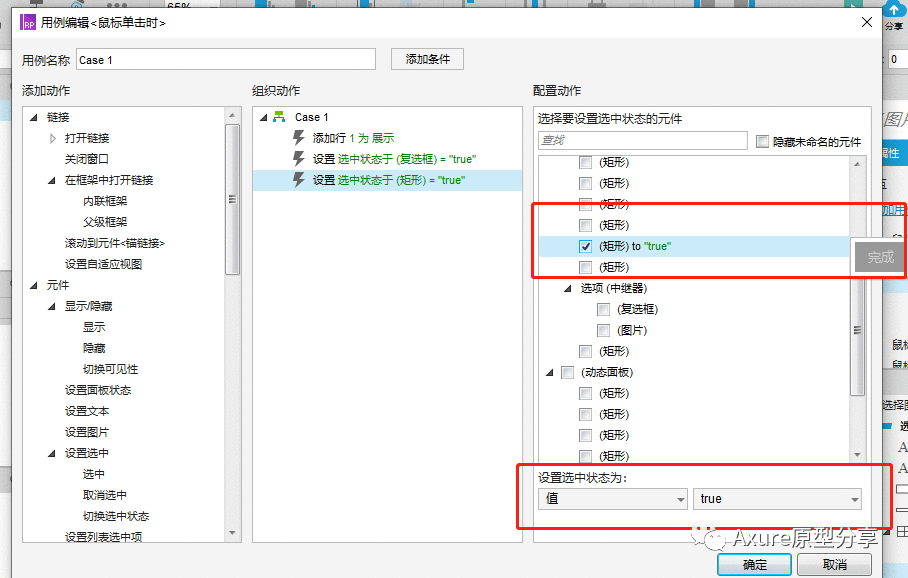The image size is (908, 578).
Task: Check the (矩形) box just above checked row
Action: point(585,225)
